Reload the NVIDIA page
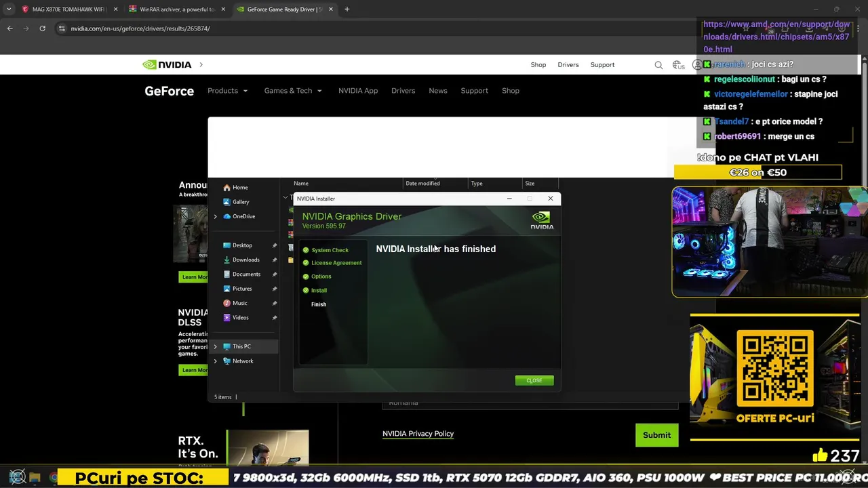This screenshot has height=488, width=868. click(x=42, y=28)
